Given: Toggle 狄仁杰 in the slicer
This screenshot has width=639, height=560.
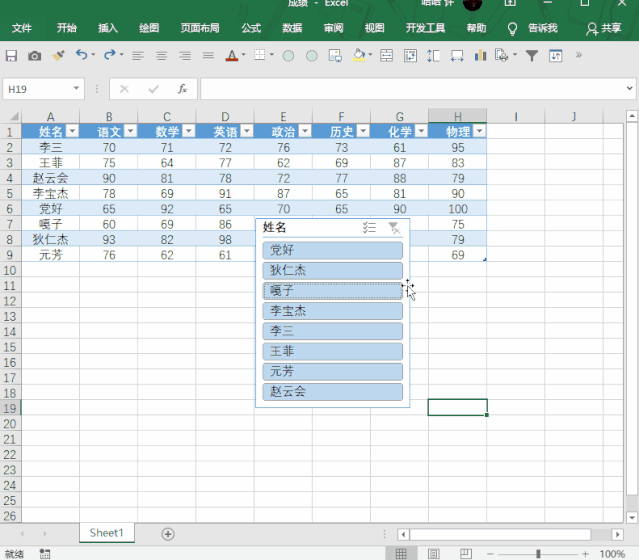Looking at the screenshot, I should pyautogui.click(x=333, y=271).
